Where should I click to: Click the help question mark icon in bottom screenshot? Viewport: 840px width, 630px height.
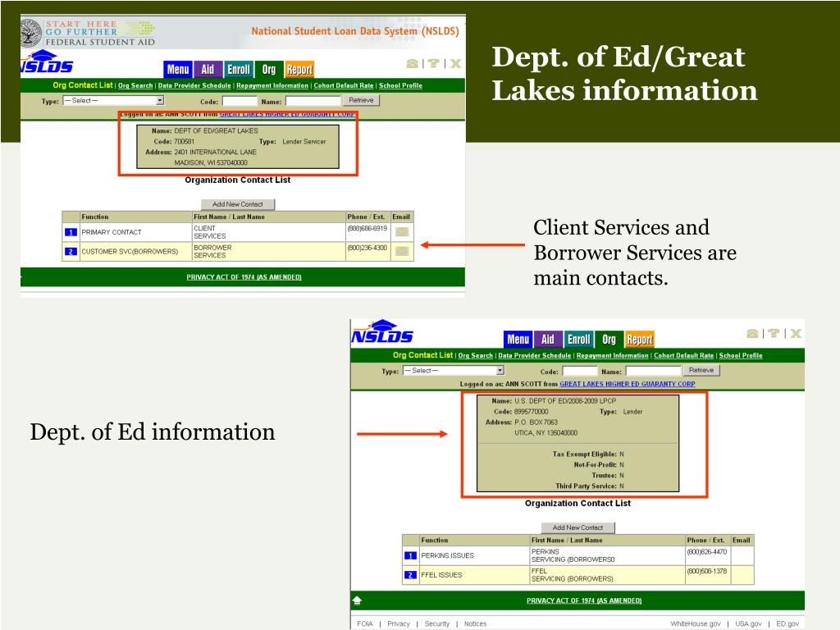774,334
